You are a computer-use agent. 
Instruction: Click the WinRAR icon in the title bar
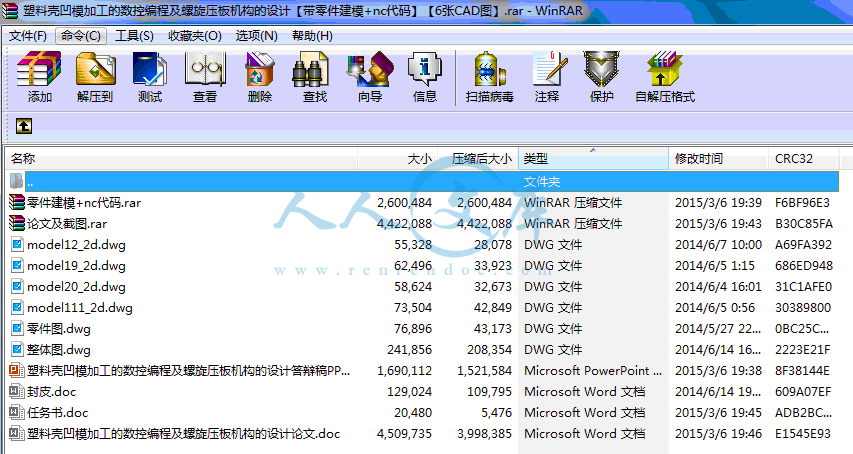[x=10, y=11]
